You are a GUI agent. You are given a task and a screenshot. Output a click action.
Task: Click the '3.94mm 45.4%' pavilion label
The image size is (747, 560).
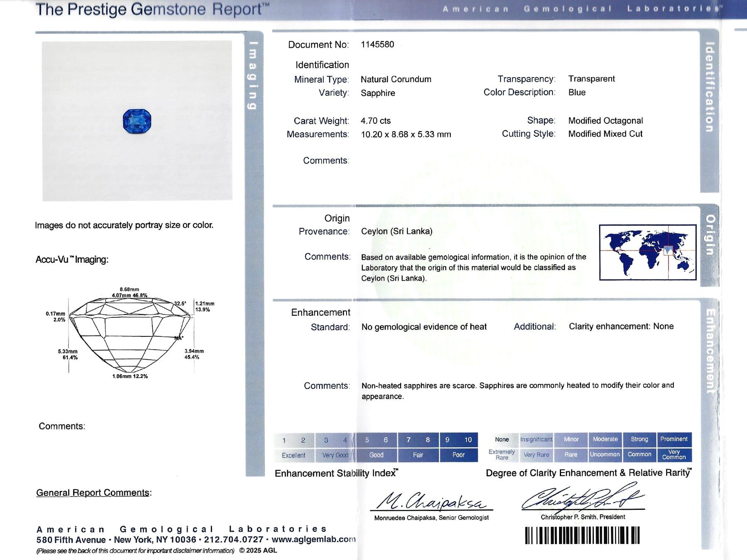[x=194, y=354]
